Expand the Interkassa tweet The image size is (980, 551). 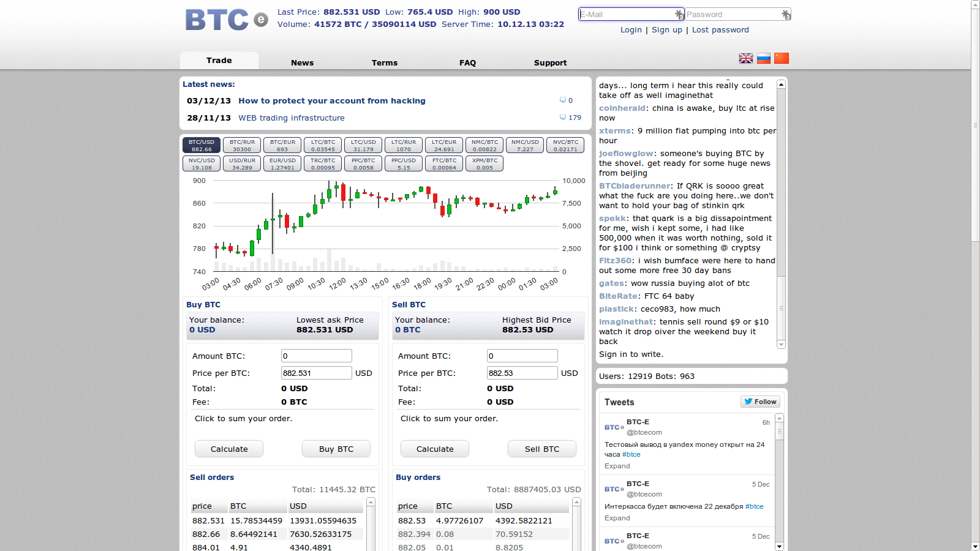pos(617,518)
